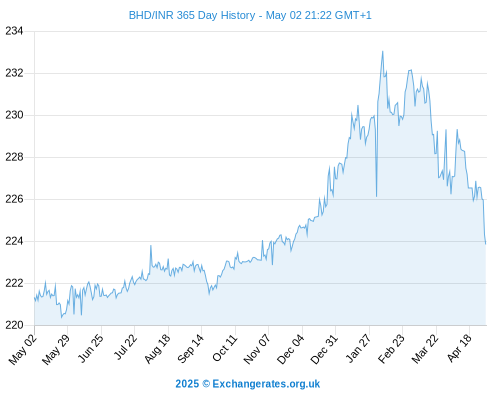Click the 234 y-axis value label
The image size is (495, 400).
point(14,31)
